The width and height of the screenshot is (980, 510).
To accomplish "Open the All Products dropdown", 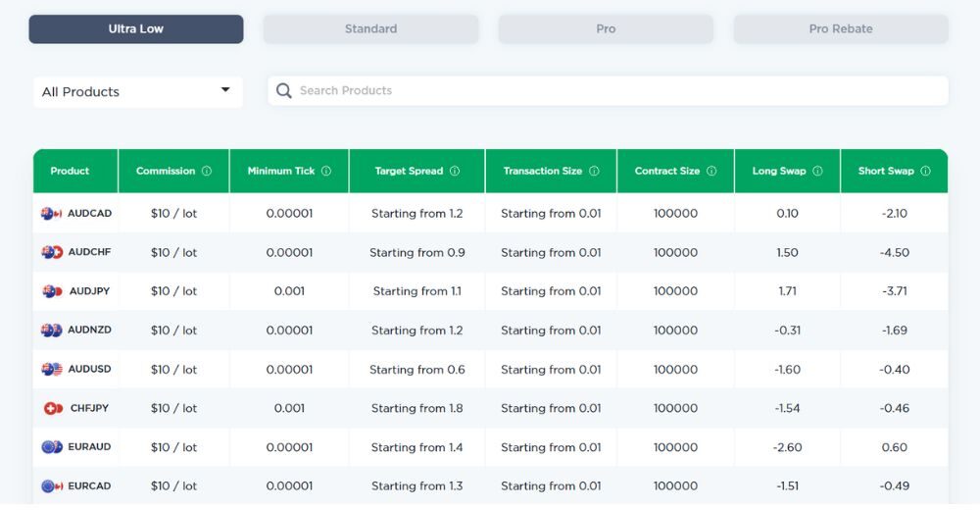I will pyautogui.click(x=137, y=92).
